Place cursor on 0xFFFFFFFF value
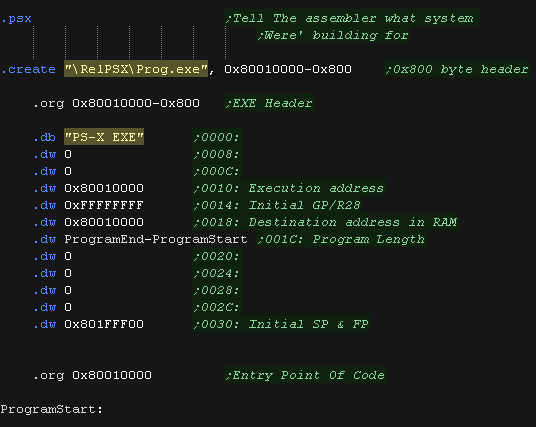The image size is (536, 427). (104, 205)
